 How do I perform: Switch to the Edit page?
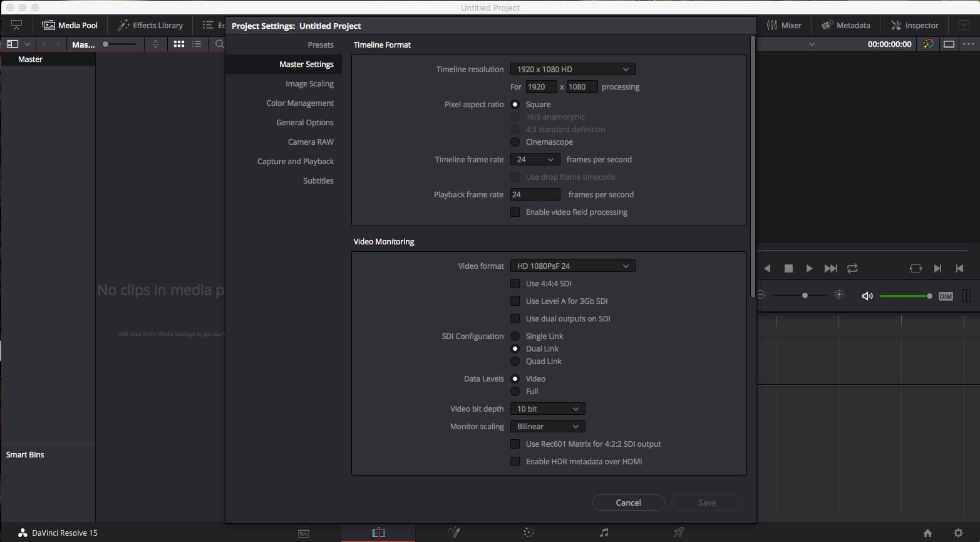click(x=378, y=533)
